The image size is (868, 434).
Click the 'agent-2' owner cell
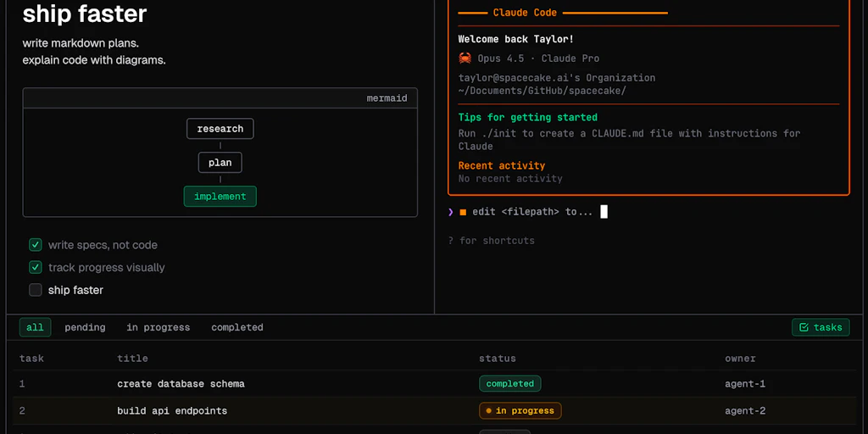pyautogui.click(x=745, y=411)
